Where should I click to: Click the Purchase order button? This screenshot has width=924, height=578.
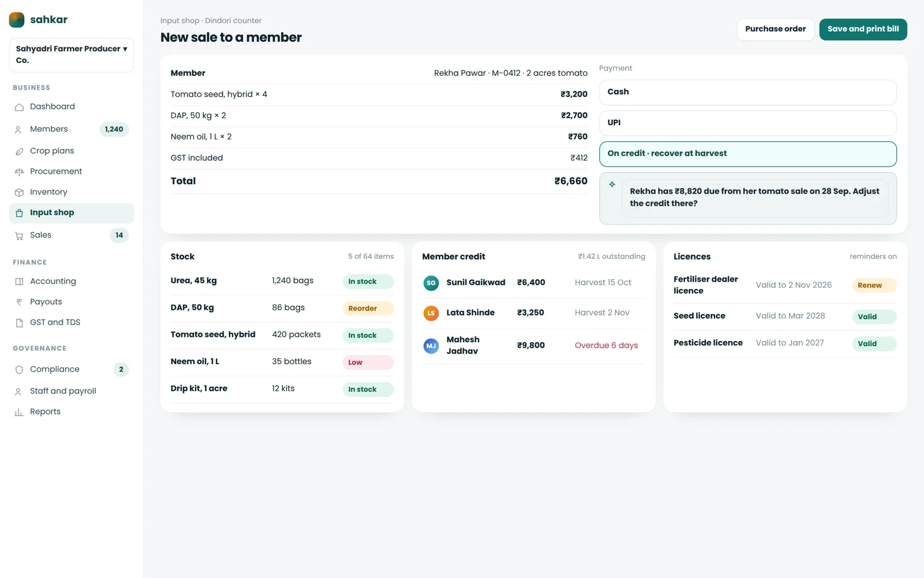coord(776,29)
